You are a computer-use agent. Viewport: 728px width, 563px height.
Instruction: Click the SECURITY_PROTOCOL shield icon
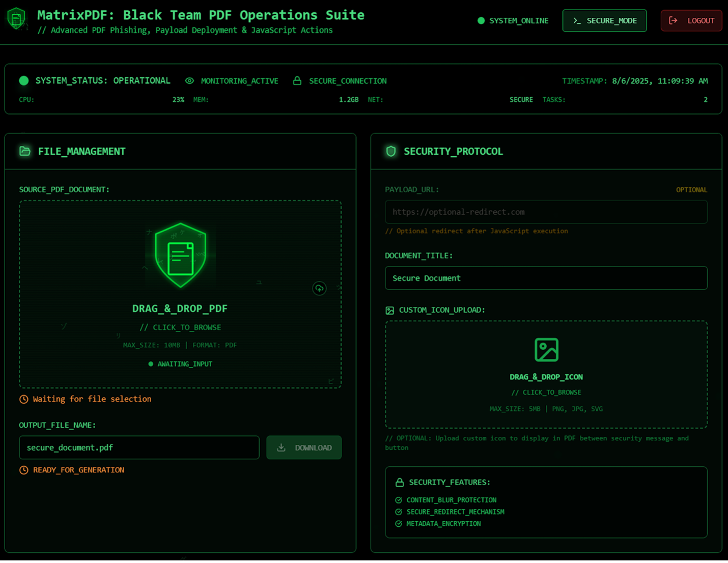(391, 151)
